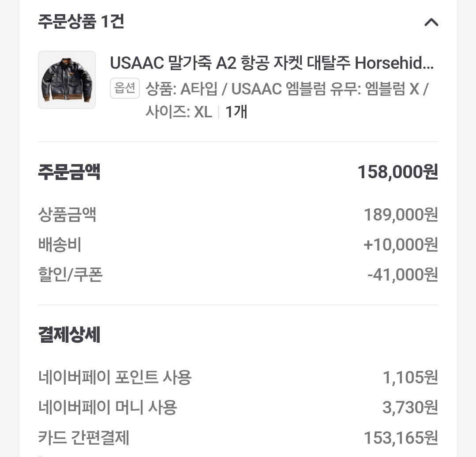Open the USAAC 말가죽 A2 product title
This screenshot has height=457, width=476.
271,64
